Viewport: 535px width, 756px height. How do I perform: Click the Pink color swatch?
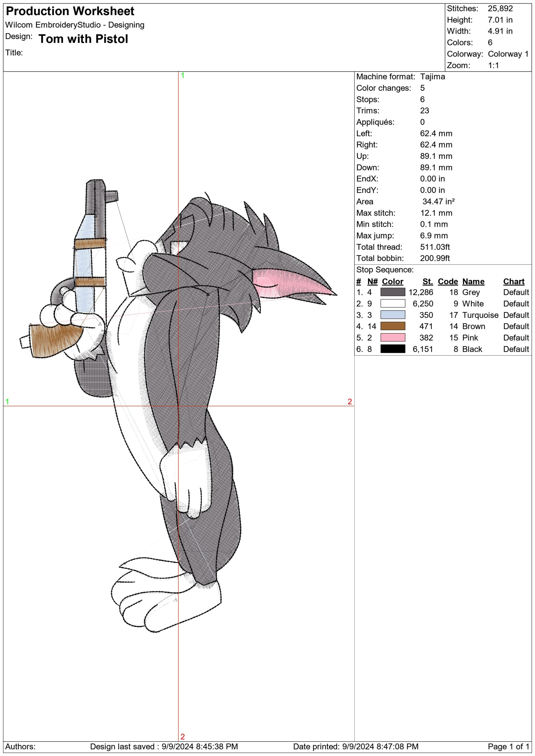(x=393, y=338)
